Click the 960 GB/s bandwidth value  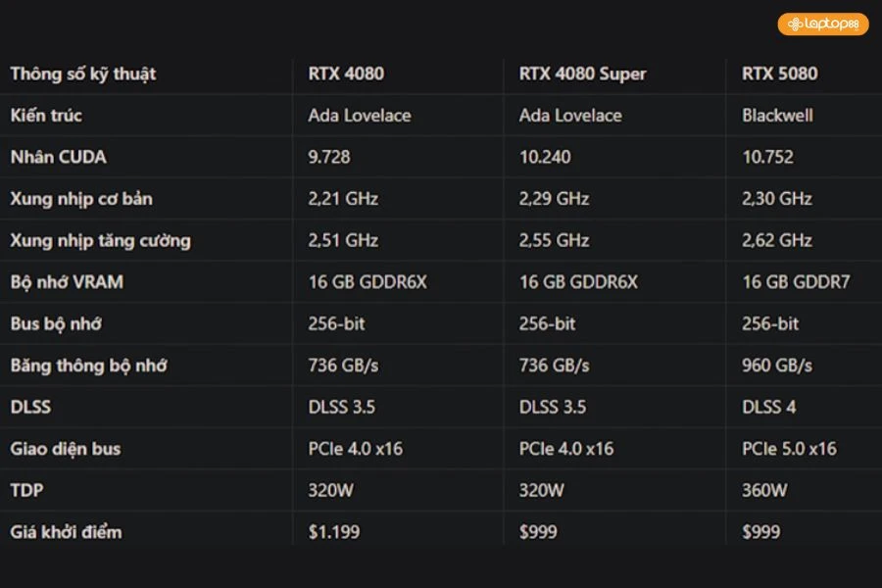click(777, 366)
